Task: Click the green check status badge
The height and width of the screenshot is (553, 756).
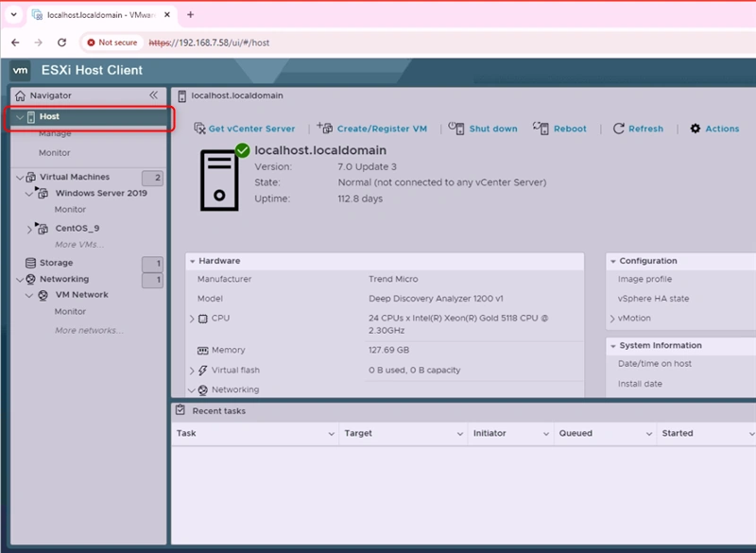Action: coord(243,150)
